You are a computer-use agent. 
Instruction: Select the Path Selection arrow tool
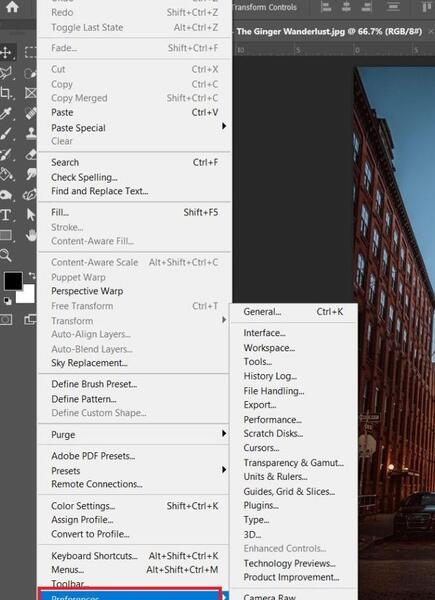coord(31,215)
